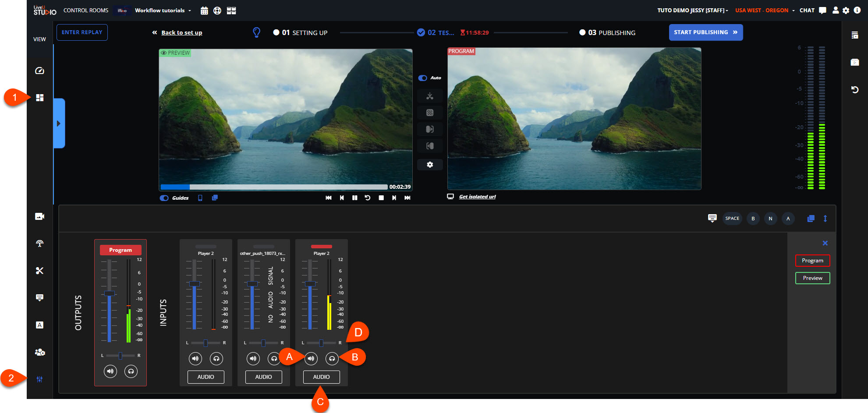This screenshot has width=868, height=413.
Task: Open the calendar scheduling icon in top bar
Action: point(204,11)
